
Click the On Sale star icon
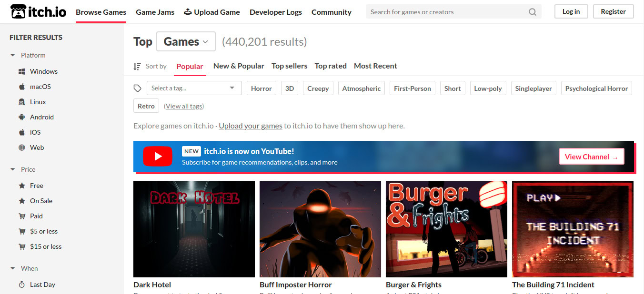coord(21,201)
